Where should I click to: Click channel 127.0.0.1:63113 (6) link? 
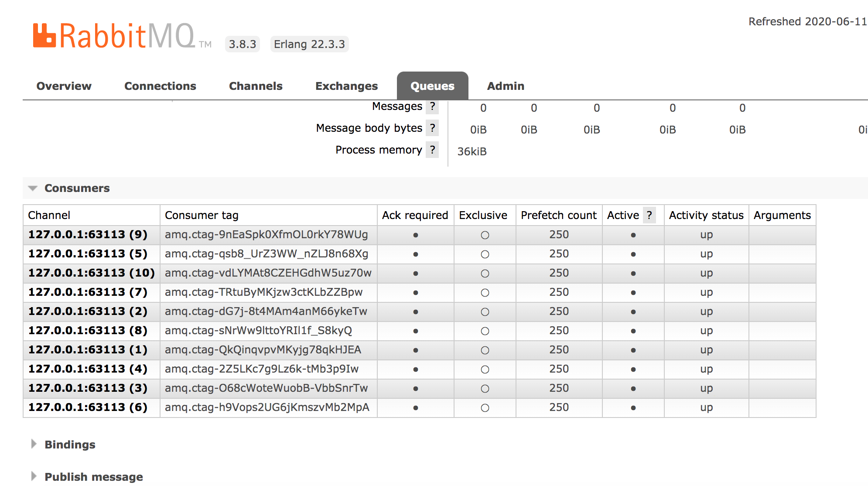(x=88, y=407)
